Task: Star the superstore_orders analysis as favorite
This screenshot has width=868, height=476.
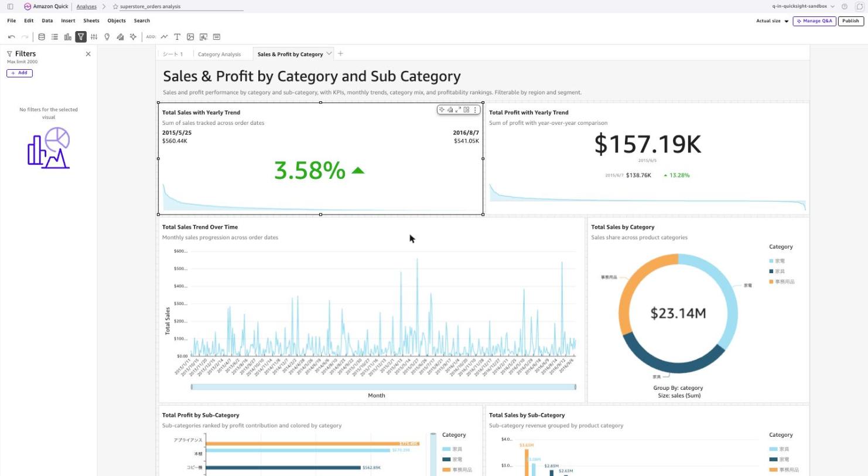Action: [115, 6]
